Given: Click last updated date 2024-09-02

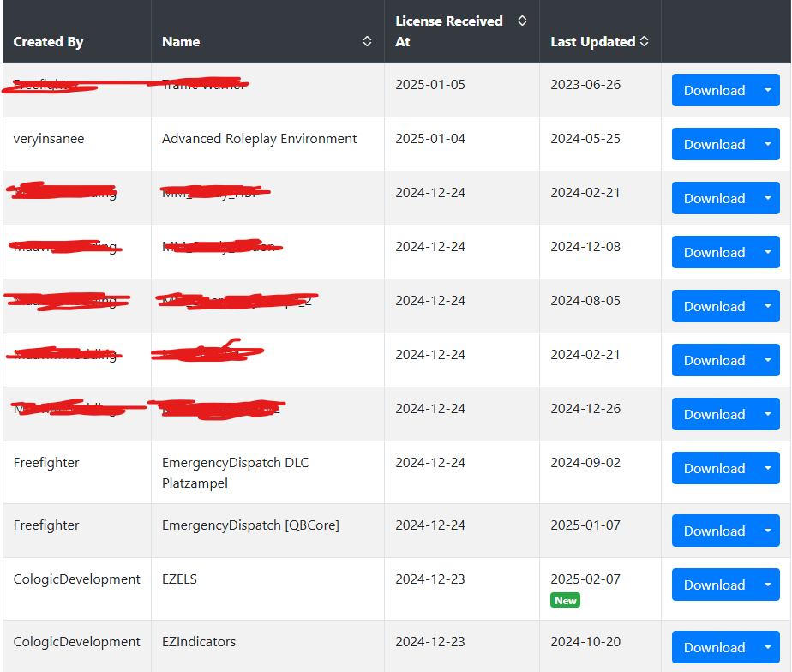Looking at the screenshot, I should [585, 462].
